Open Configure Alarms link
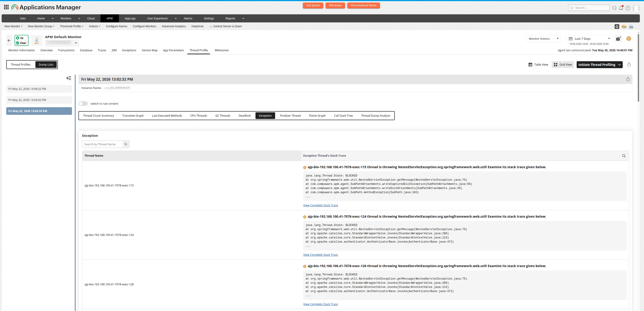644x311 pixels. [x=116, y=26]
